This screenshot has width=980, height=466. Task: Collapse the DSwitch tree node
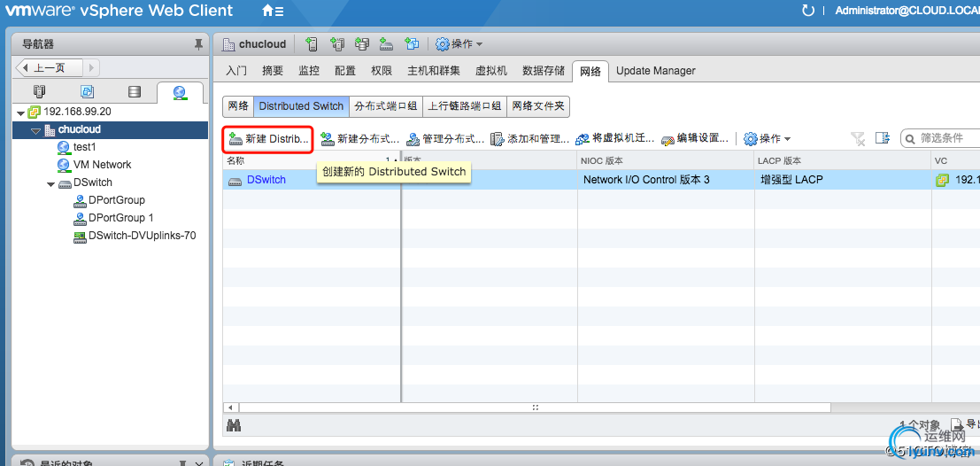(51, 184)
